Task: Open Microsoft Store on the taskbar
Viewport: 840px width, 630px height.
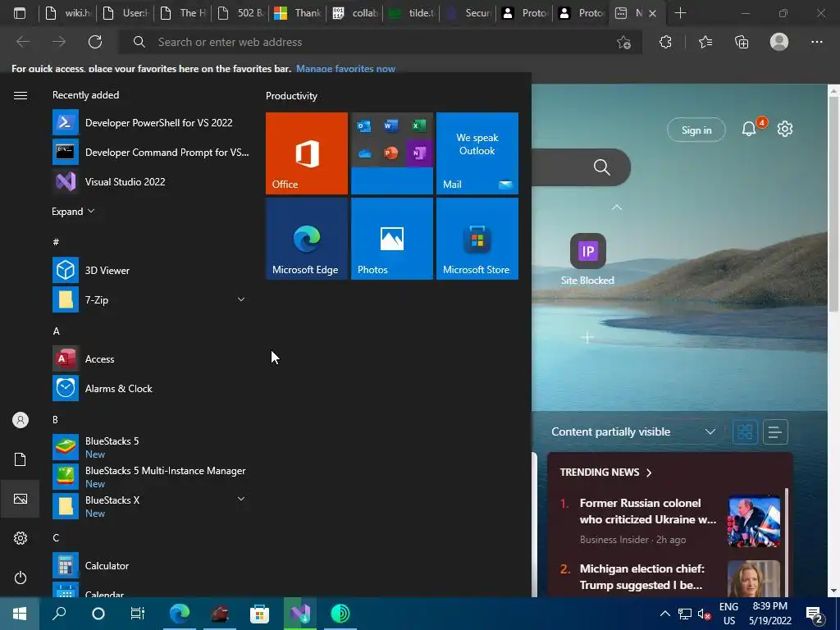Action: pos(259,614)
